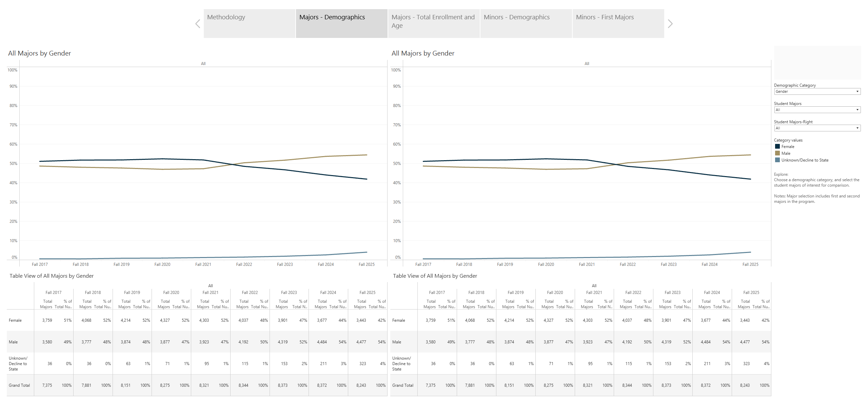Click Fall 2017 header in right table

click(437, 293)
